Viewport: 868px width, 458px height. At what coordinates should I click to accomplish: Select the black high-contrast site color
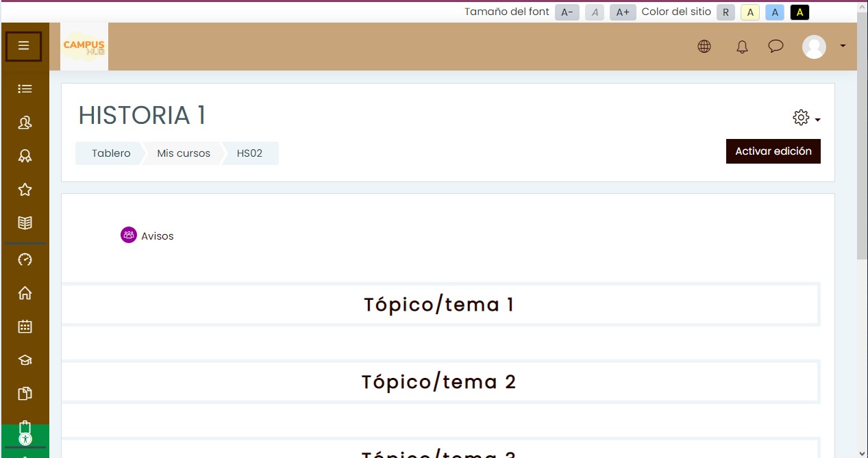799,12
